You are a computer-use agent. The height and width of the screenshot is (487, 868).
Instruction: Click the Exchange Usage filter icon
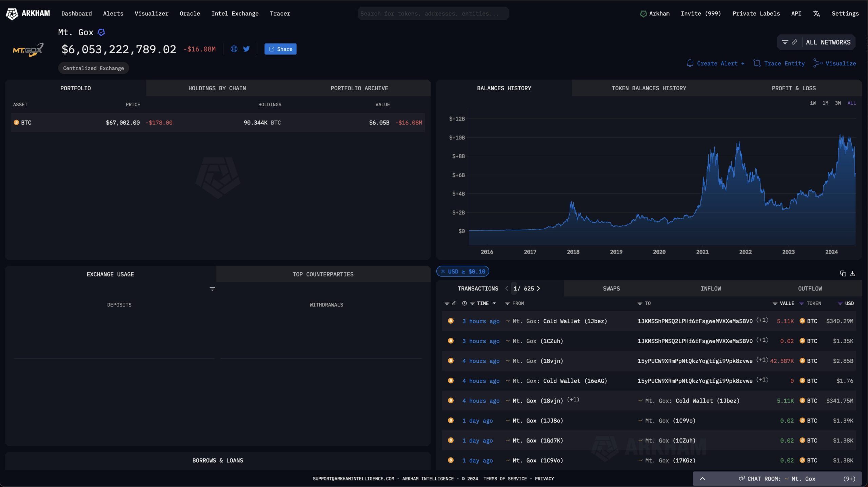(212, 289)
